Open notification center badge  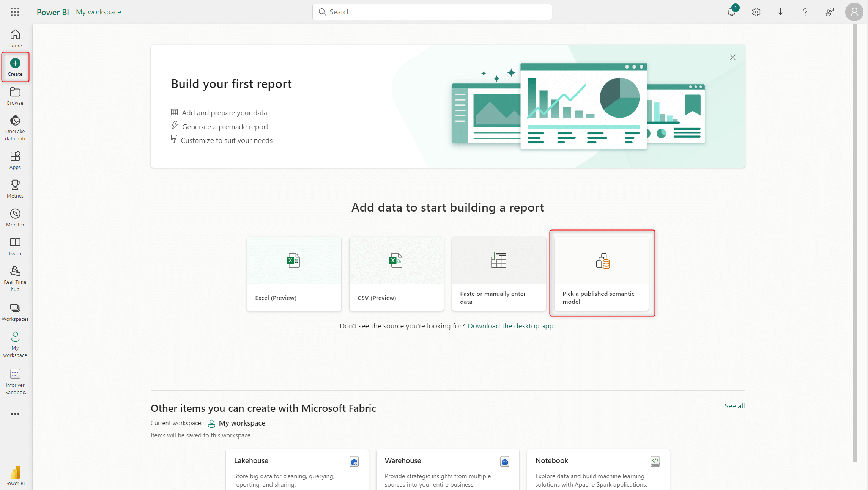tap(731, 11)
